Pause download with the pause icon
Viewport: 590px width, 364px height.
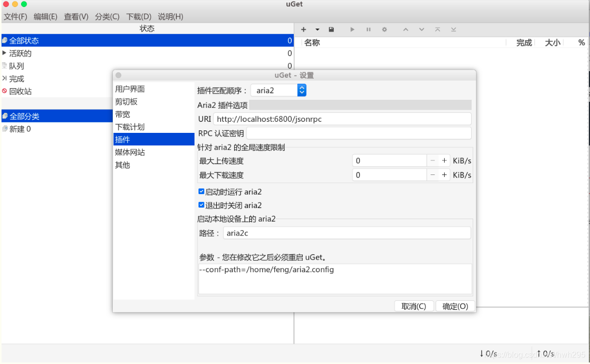point(368,30)
